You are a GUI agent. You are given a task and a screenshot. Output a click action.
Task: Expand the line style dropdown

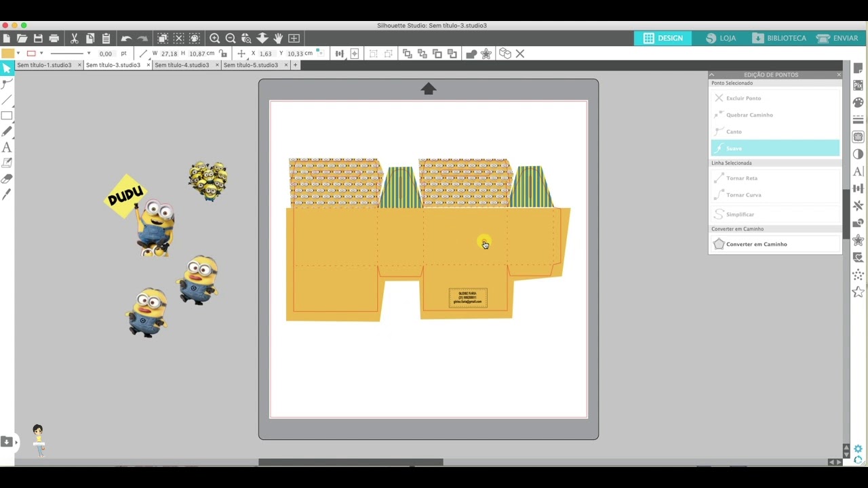click(88, 54)
